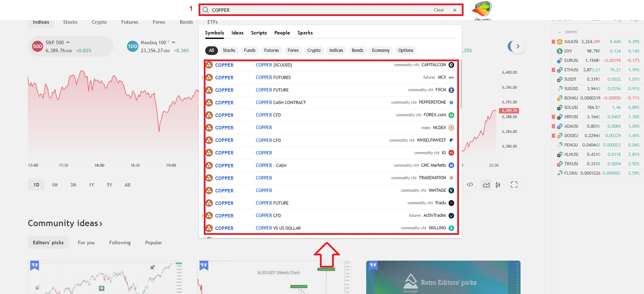Open the embed code icon below the chart
Viewport: 644px width, 294px height.
coord(470,185)
